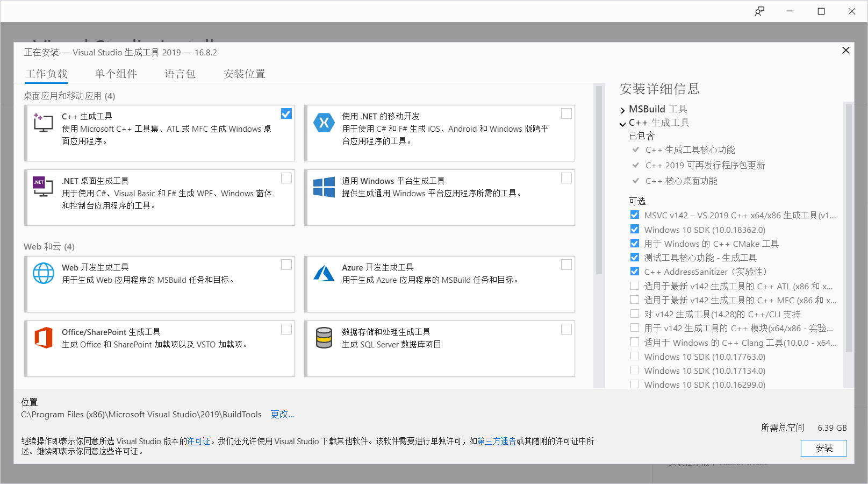Go to the 安装位置 tab
Image resolution: width=868 pixels, height=484 pixels.
(x=245, y=74)
